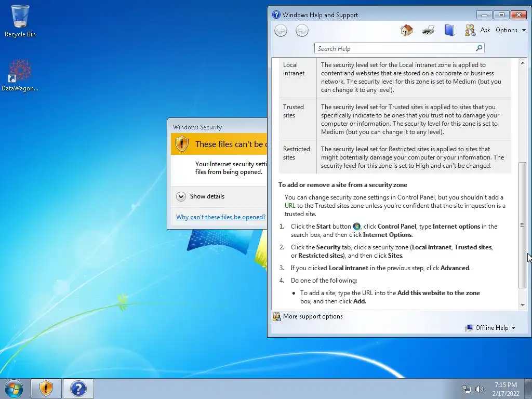Go forward in Help and Support
This screenshot has width=532, height=399.
click(x=302, y=31)
